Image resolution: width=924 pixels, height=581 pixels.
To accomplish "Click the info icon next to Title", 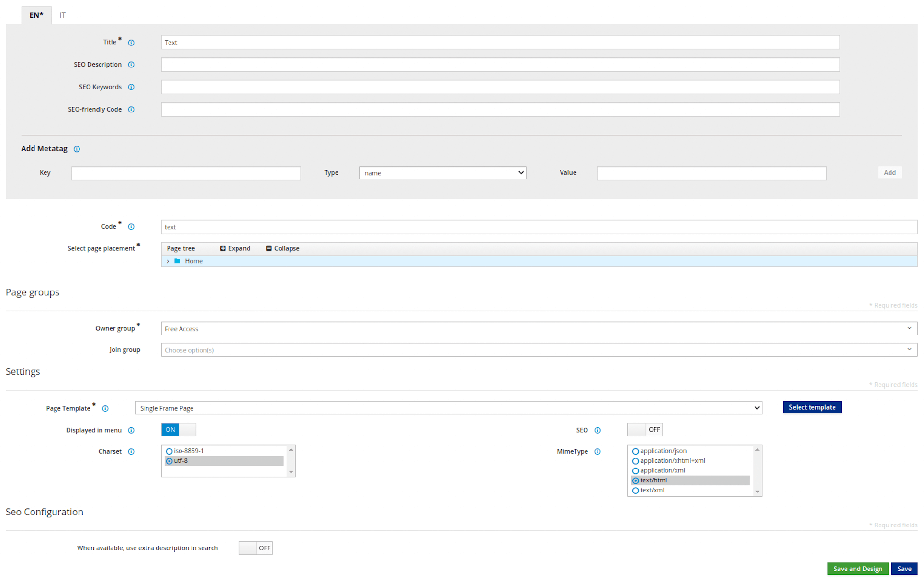I will 131,43.
